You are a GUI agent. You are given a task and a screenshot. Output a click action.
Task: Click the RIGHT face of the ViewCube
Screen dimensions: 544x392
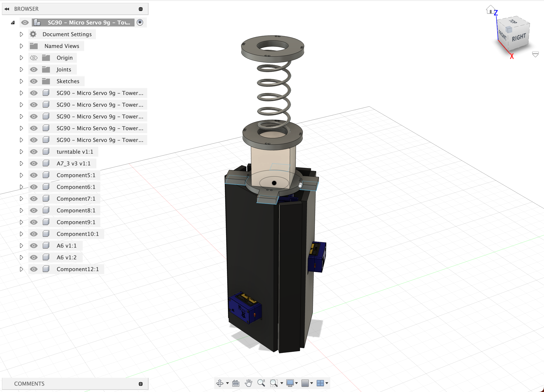click(x=519, y=37)
